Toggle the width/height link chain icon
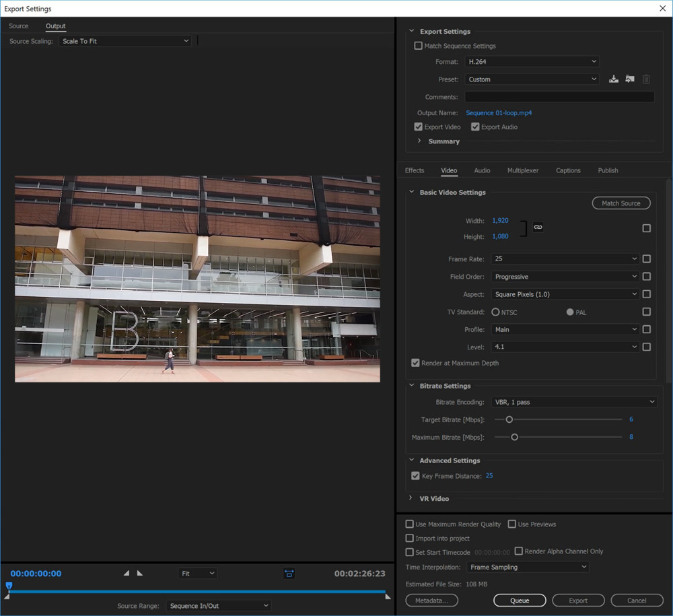 pyautogui.click(x=538, y=228)
